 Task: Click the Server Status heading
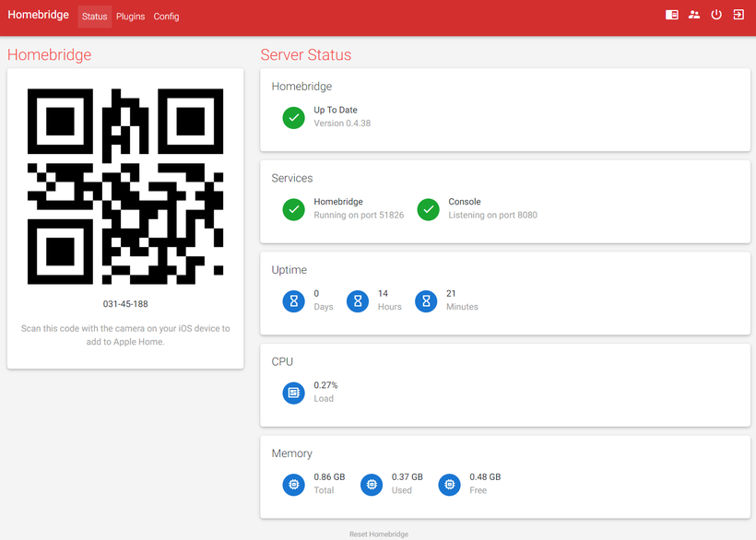coord(306,55)
